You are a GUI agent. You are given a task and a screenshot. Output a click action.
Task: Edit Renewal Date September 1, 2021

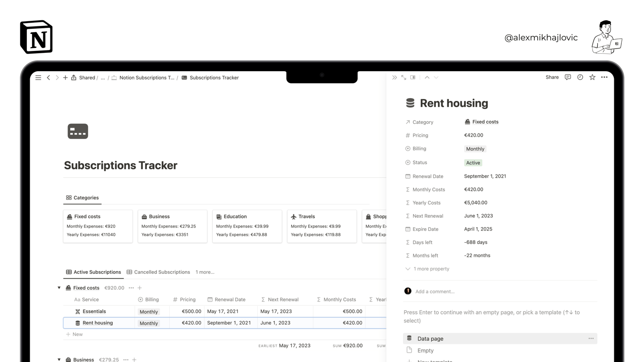click(485, 176)
